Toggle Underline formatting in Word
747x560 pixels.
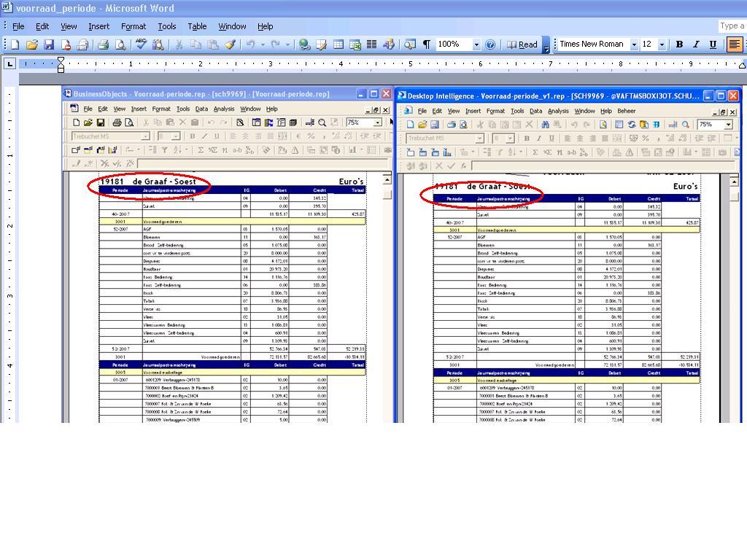pos(713,44)
